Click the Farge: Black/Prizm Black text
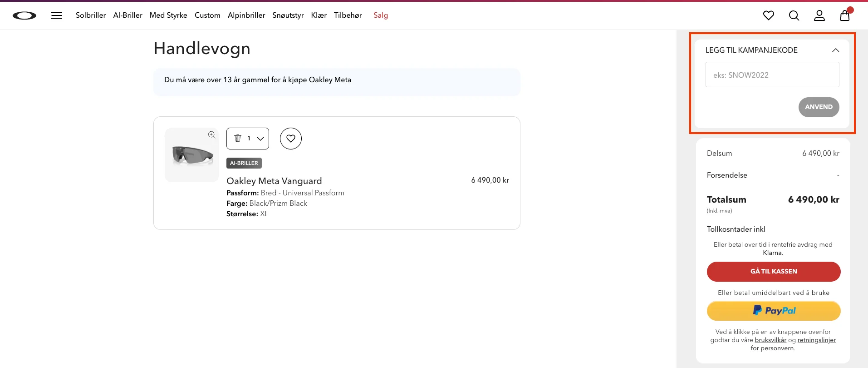868x368 pixels. click(267, 204)
